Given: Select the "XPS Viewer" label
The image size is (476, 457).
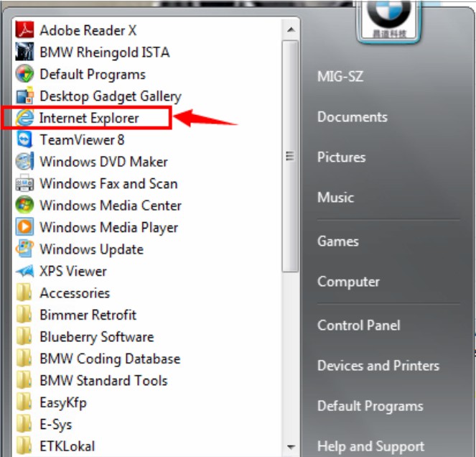Looking at the screenshot, I should [73, 271].
